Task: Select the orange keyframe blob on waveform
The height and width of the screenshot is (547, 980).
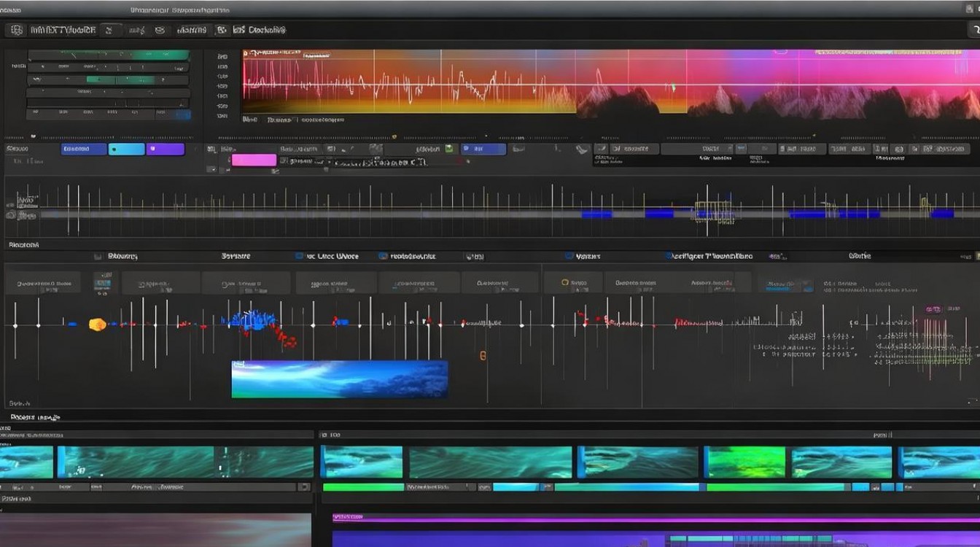Action: coord(97,324)
